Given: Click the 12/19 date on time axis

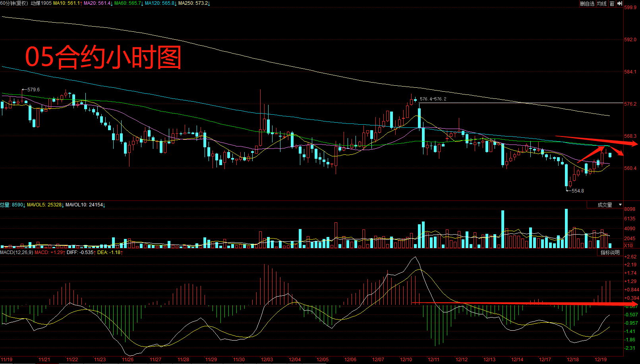Looking at the screenshot, I should pyautogui.click(x=600, y=360).
